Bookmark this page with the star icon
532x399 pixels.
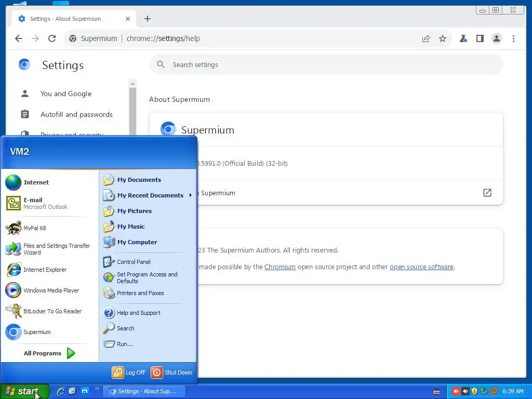tap(443, 38)
